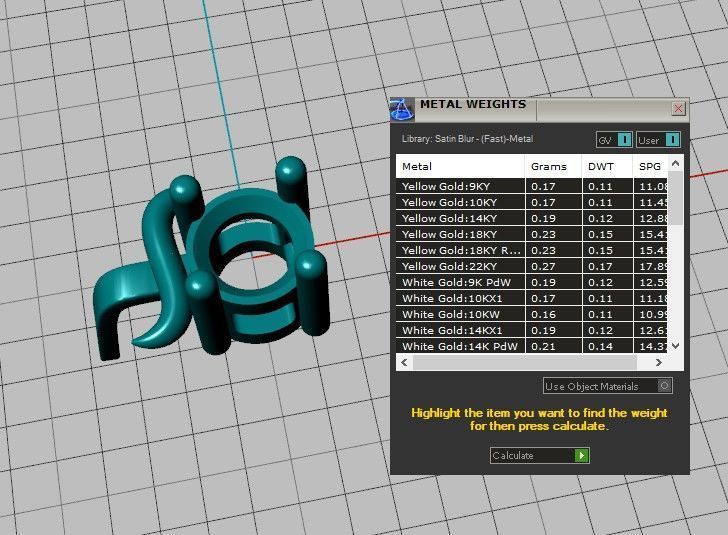728x535 pixels.
Task: Click the DWT column header
Action: [x=607, y=166]
